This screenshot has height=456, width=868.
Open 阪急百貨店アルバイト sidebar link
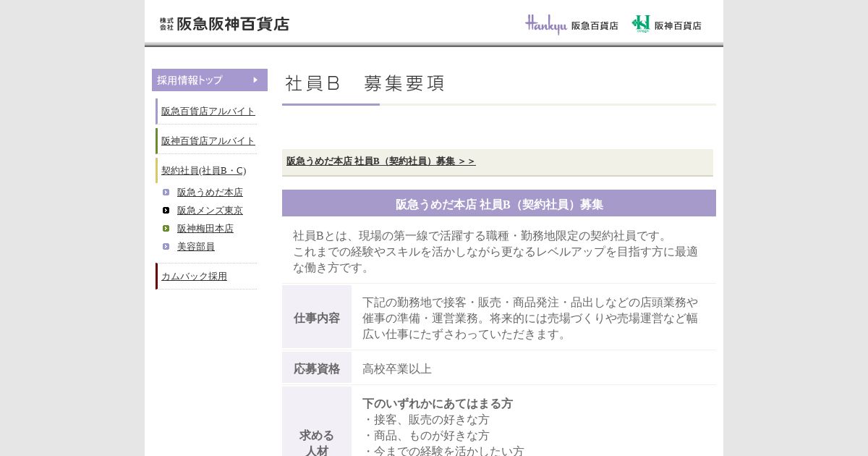point(208,111)
